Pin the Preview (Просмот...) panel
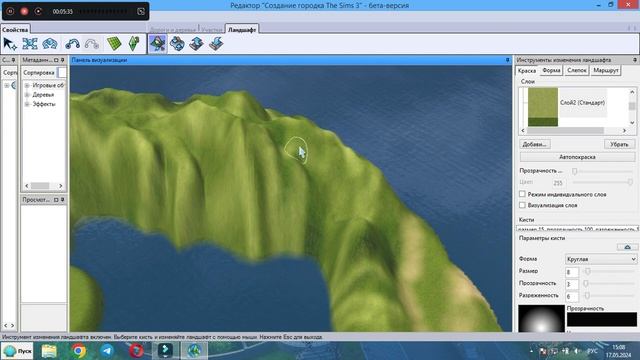The height and width of the screenshot is (360, 640). 62,200
